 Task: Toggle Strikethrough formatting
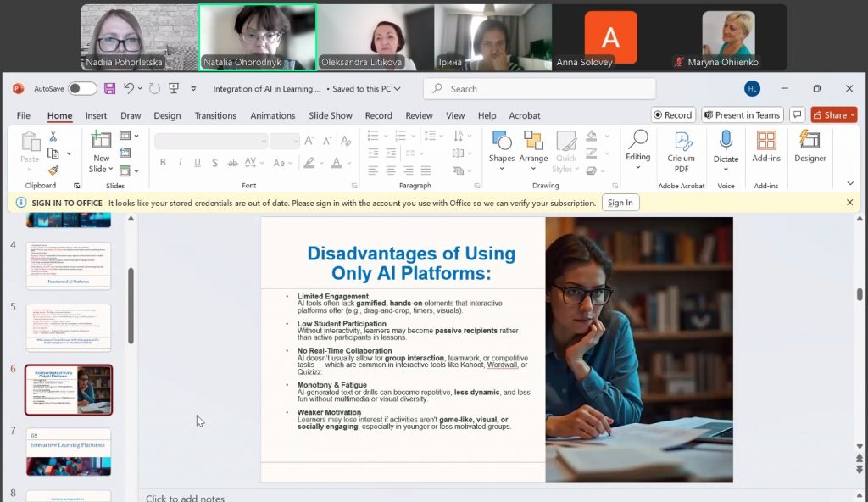(233, 162)
